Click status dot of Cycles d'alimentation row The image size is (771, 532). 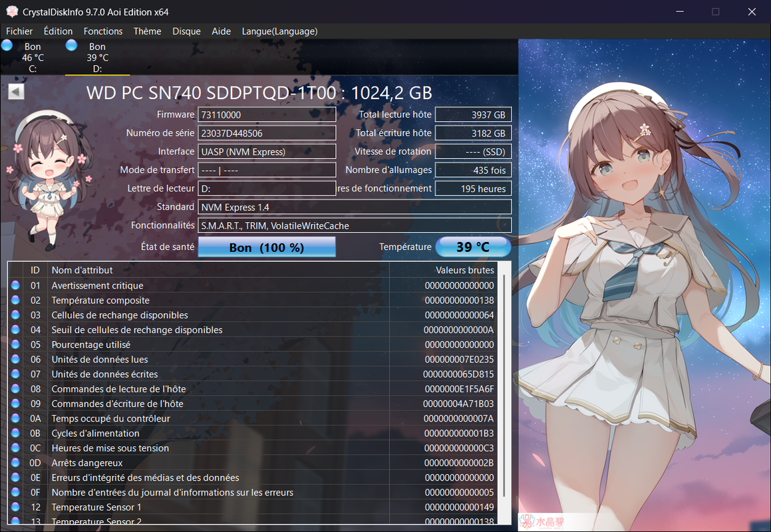pos(15,433)
